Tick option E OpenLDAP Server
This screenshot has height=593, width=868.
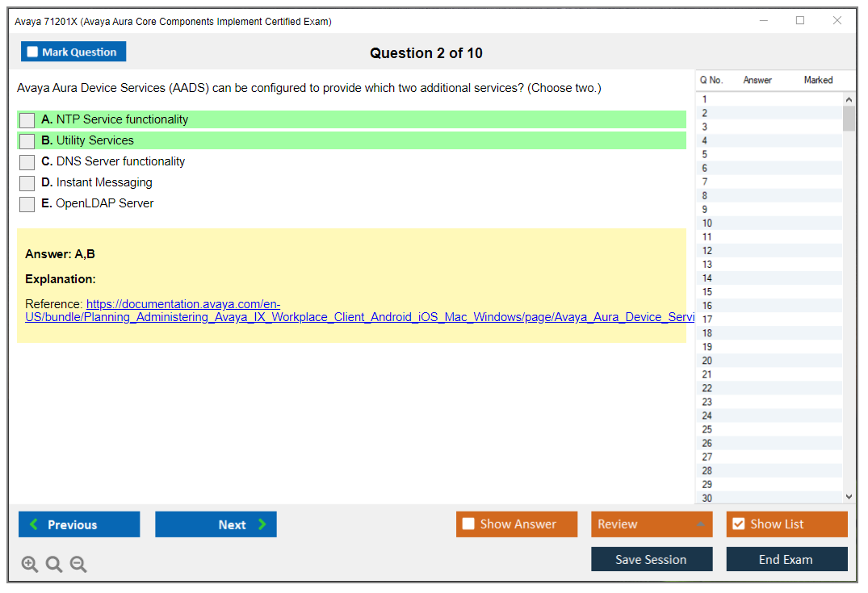pos(27,204)
